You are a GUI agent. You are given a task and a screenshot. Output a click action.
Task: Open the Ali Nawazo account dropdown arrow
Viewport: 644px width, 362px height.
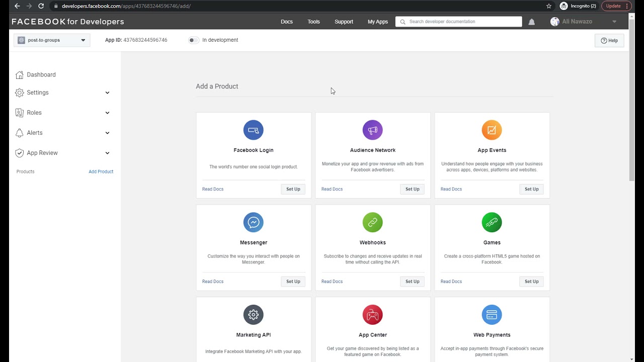pyautogui.click(x=614, y=22)
